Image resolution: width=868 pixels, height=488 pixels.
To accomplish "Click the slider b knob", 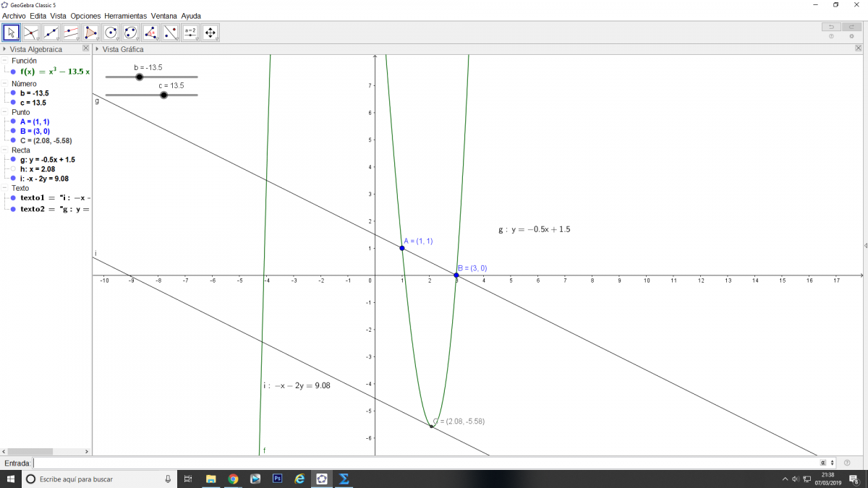I will 140,77.
